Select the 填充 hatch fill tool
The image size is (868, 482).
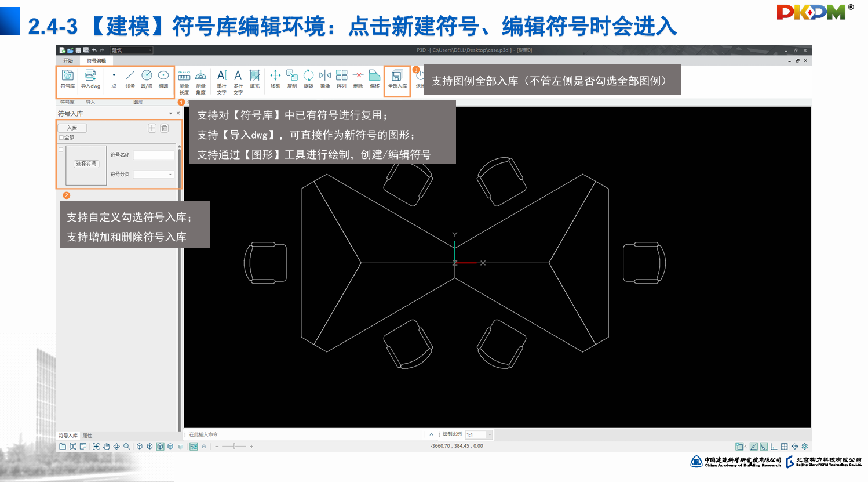[x=254, y=79]
